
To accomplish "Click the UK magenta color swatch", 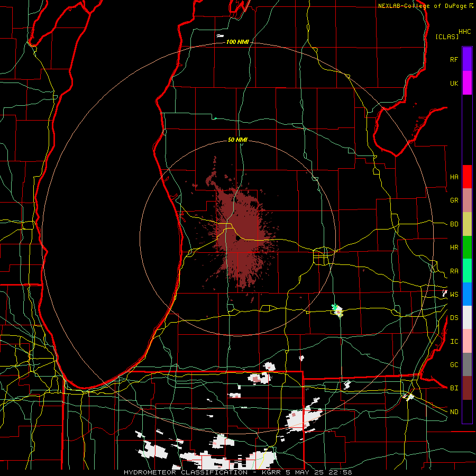I will (x=467, y=83).
